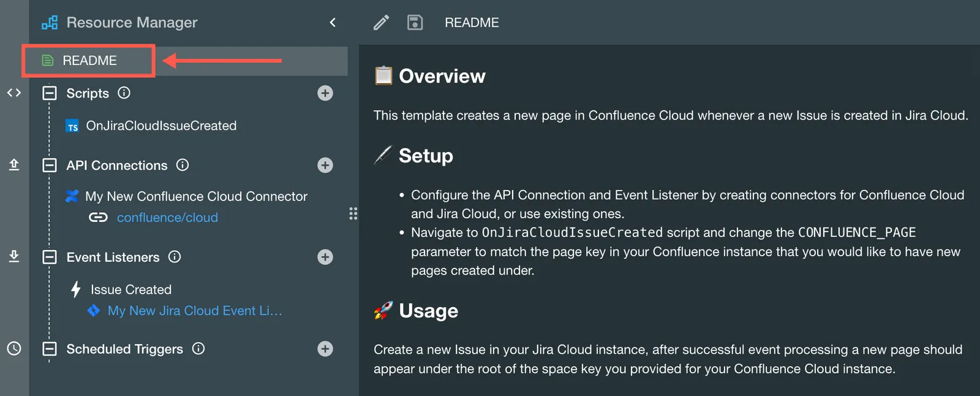Show info for API Connections
This screenshot has width=980, height=396.
point(183,165)
